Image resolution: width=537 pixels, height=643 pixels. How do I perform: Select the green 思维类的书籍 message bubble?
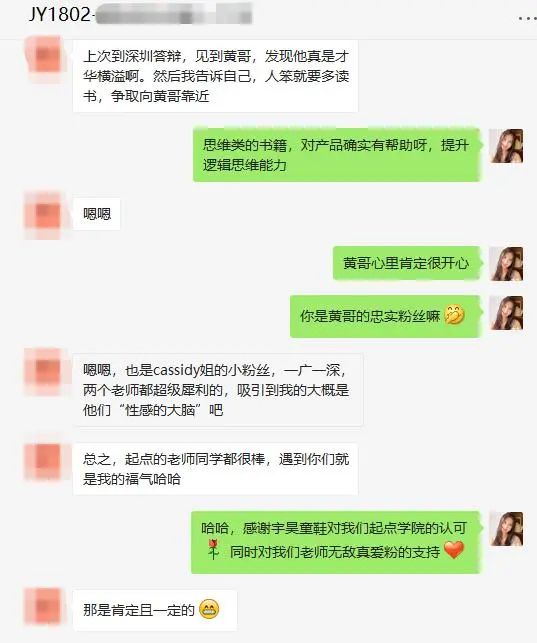coord(336,155)
